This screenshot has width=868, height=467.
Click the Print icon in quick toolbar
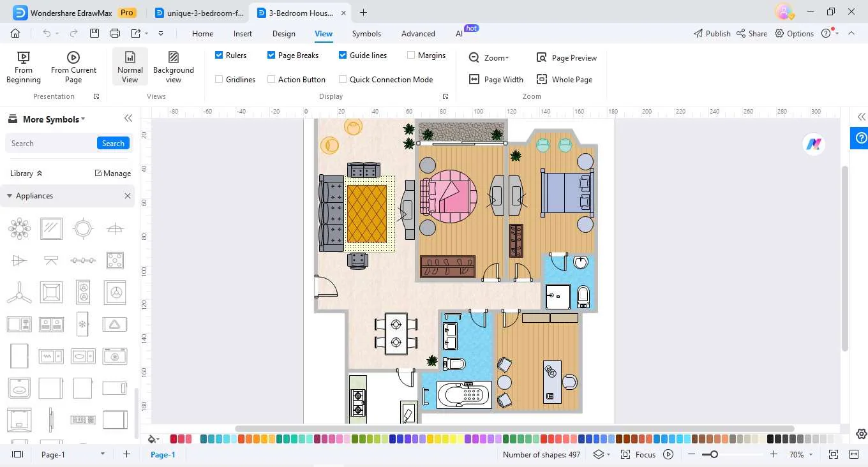pyautogui.click(x=115, y=33)
